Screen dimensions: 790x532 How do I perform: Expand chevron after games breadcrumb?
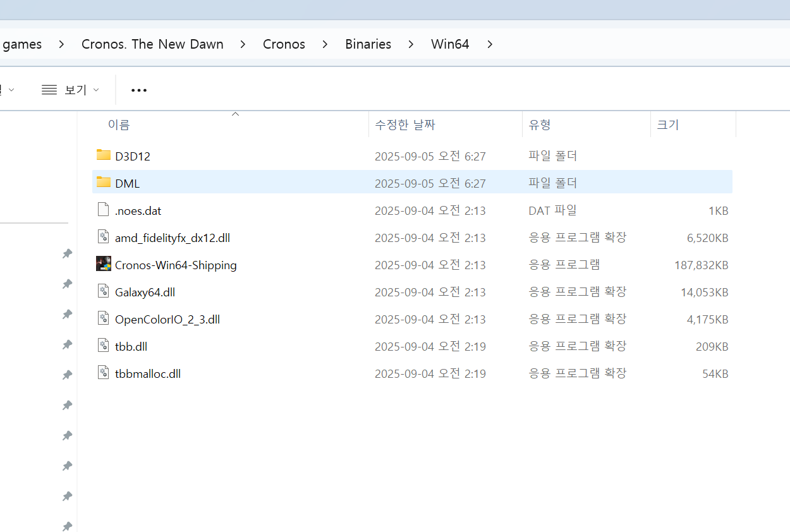point(61,44)
